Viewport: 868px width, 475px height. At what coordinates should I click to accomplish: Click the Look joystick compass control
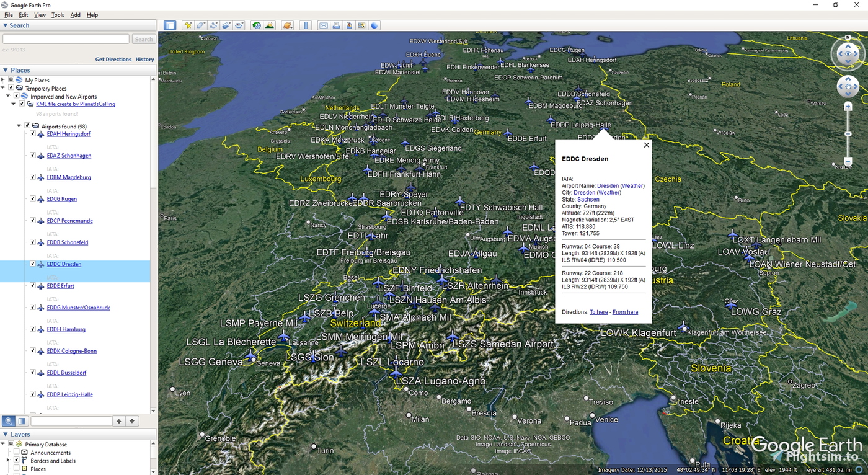coord(848,54)
